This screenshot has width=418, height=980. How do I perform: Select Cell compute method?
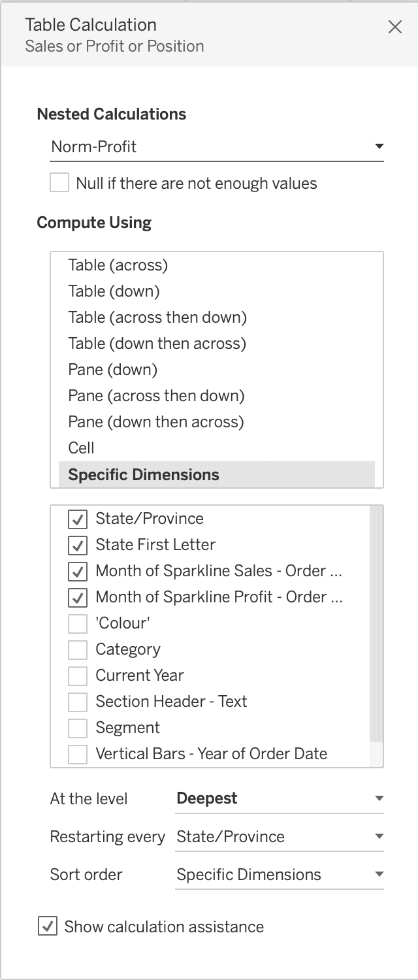[81, 448]
